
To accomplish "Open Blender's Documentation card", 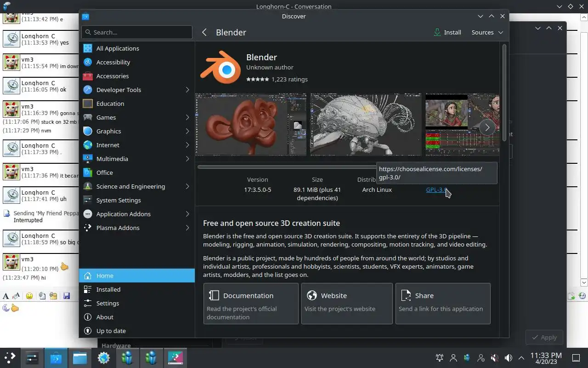I will point(251,304).
